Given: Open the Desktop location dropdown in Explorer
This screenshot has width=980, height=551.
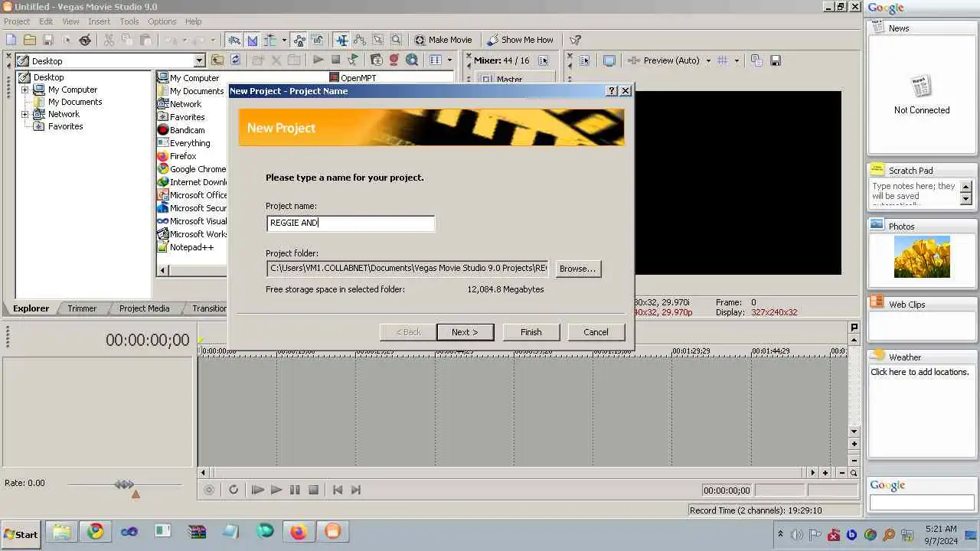Looking at the screenshot, I should 199,60.
